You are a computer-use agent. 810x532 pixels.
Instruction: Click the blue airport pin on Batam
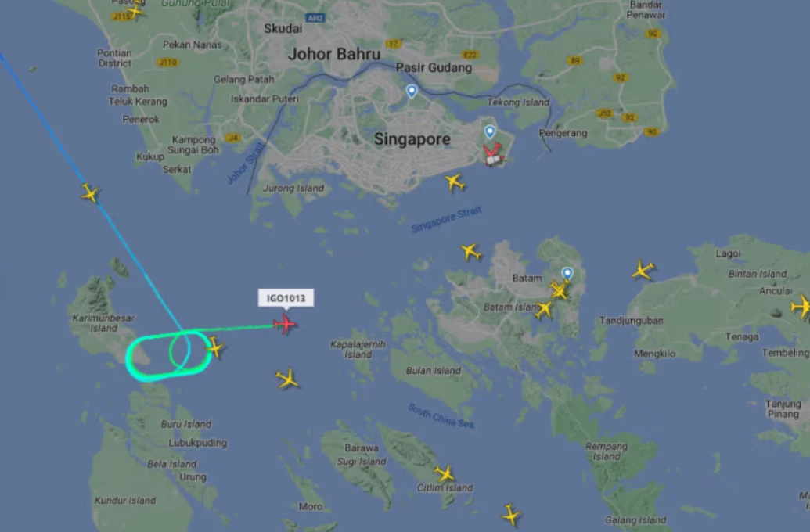[x=567, y=273]
